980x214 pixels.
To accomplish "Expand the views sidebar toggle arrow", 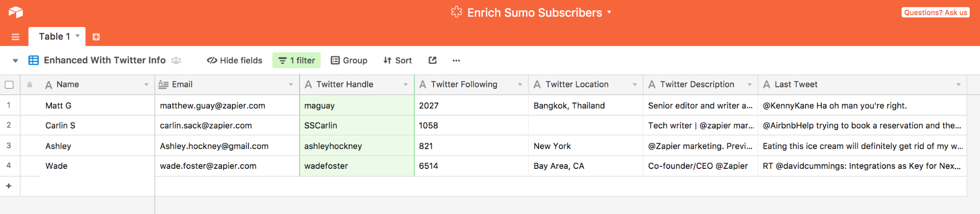I will tap(15, 61).
